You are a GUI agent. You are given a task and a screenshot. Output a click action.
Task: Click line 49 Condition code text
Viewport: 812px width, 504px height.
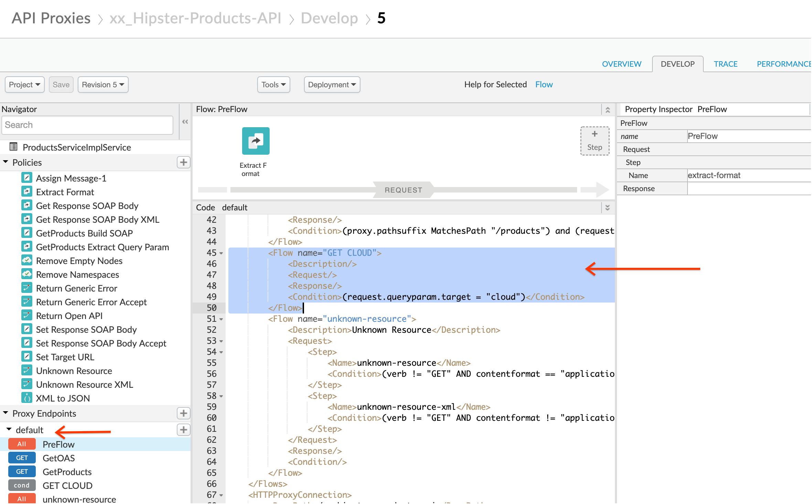pos(436,297)
